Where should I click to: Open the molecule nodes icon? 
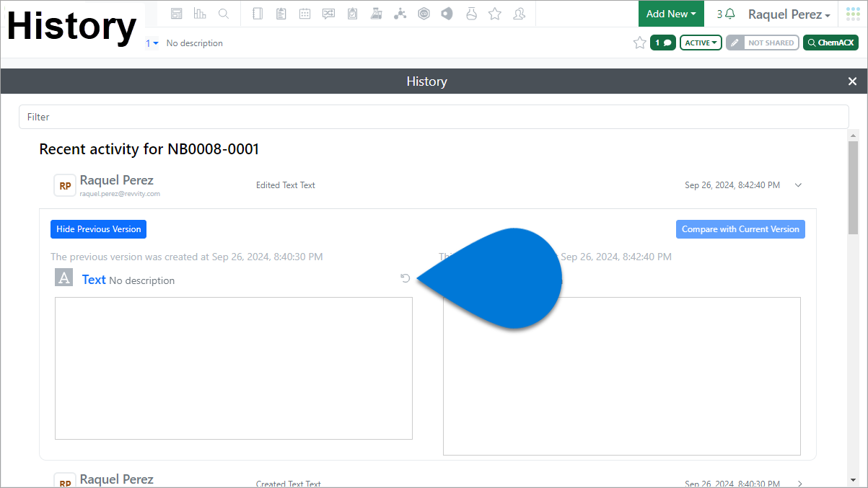point(400,14)
